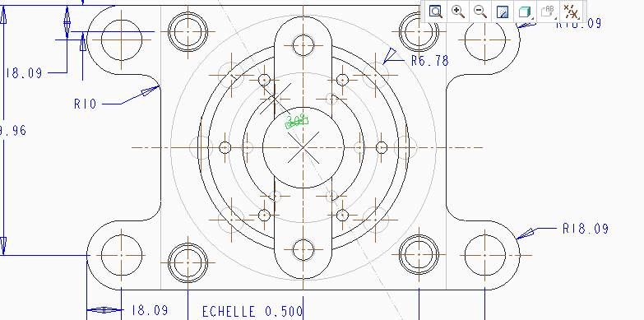Select the R10 radius dimension
This screenshot has width=644, height=320.
tap(85, 104)
